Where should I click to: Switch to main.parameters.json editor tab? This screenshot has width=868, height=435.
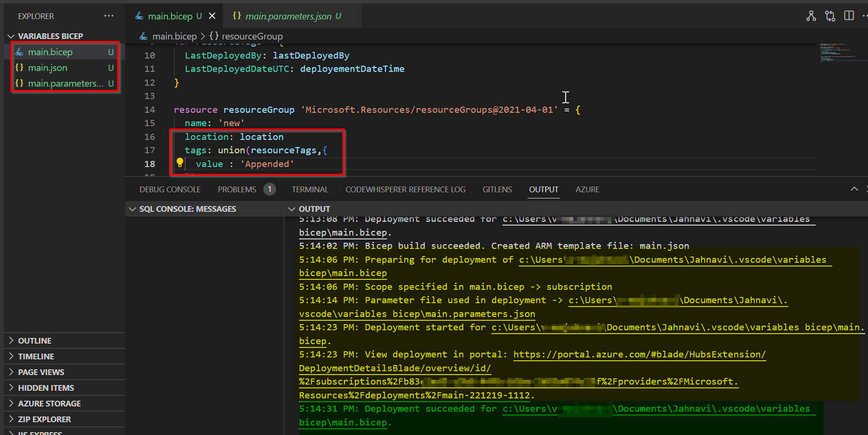(x=288, y=16)
